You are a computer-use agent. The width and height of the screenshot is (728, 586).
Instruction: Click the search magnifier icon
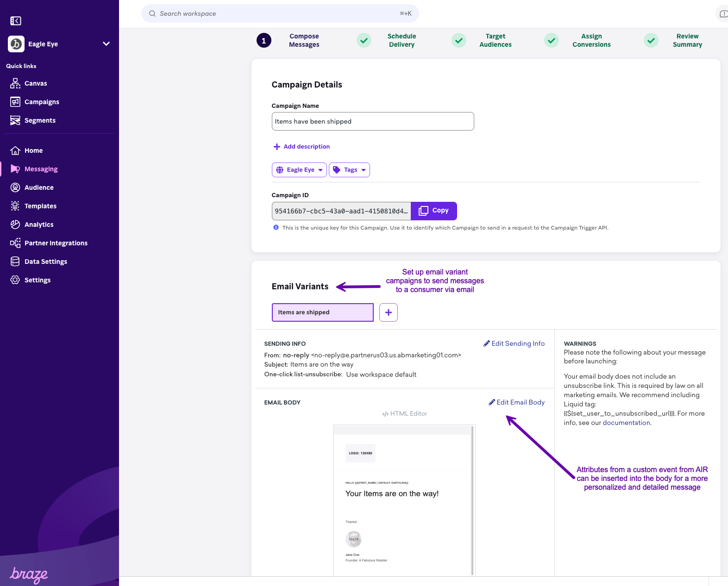point(152,13)
